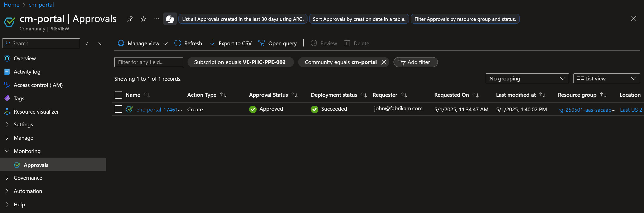Screen dimensions: 644x213
Task: Click the East US 2 location link
Action: click(631, 110)
